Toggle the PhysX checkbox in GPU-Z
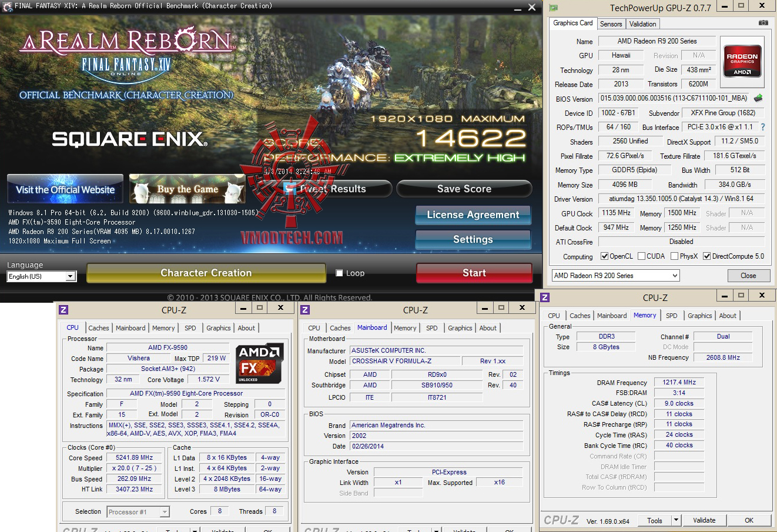This screenshot has height=532, width=777. [674, 256]
